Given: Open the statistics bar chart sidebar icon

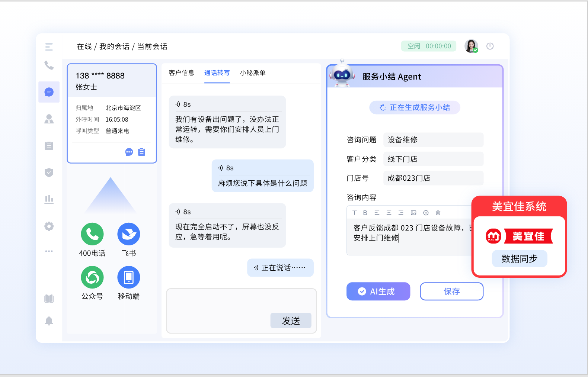Looking at the screenshot, I should pos(49,199).
